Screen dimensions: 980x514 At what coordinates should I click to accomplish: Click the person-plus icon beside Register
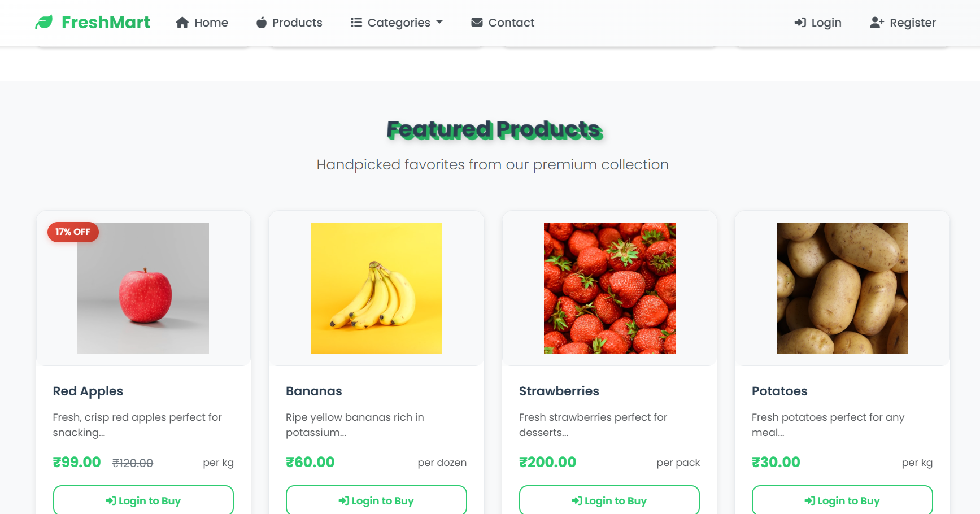click(x=876, y=23)
